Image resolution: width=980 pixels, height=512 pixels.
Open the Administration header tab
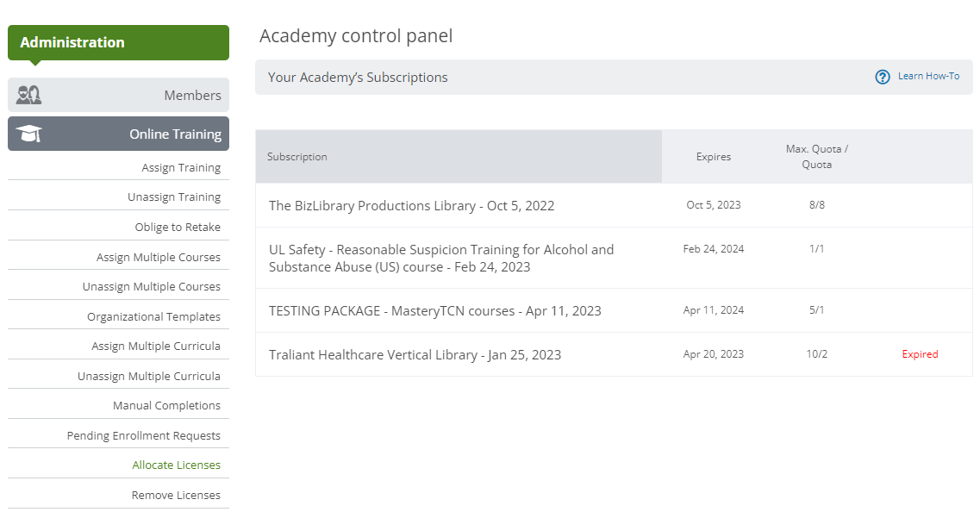(x=118, y=42)
